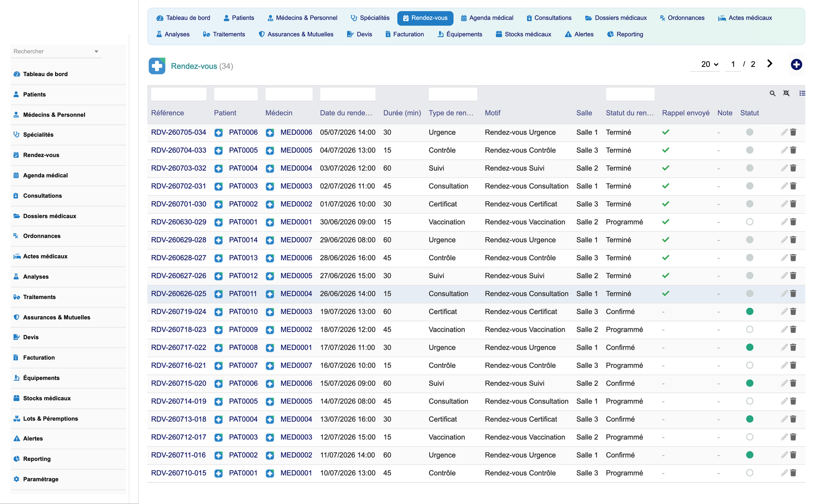Delete row RDV-260705-034 with trash icon
Image resolution: width=814 pixels, height=504 pixels.
click(793, 132)
